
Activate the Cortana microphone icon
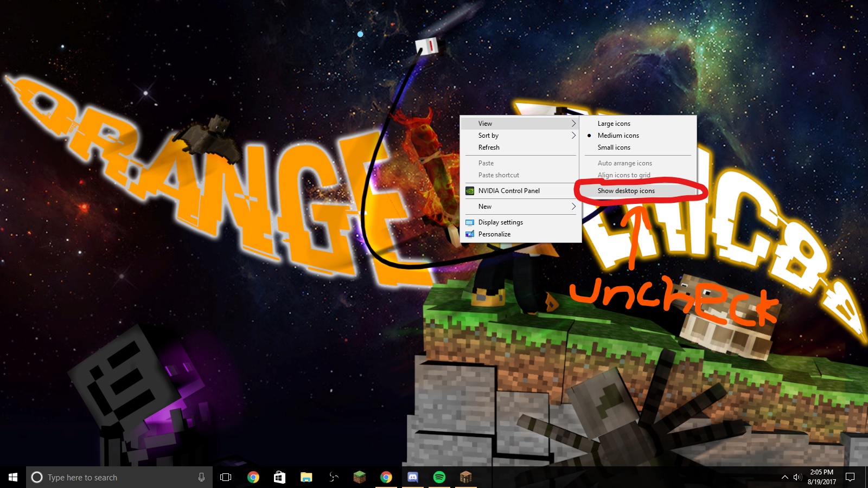click(x=201, y=477)
